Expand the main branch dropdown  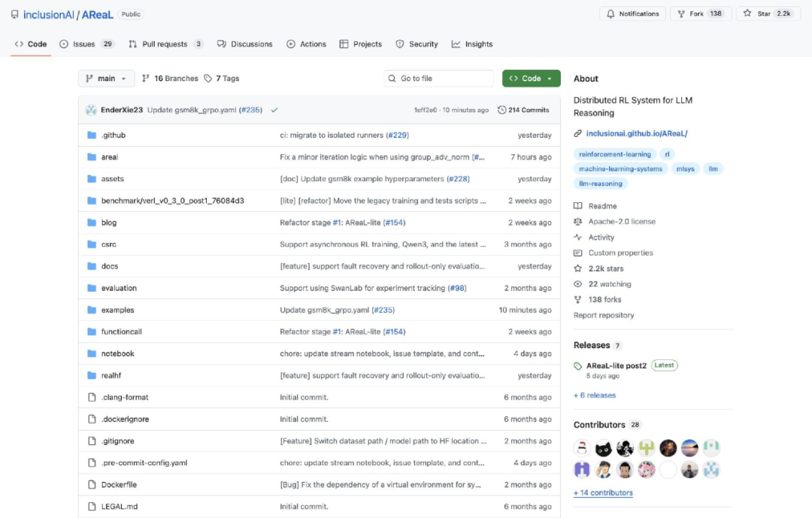point(106,78)
